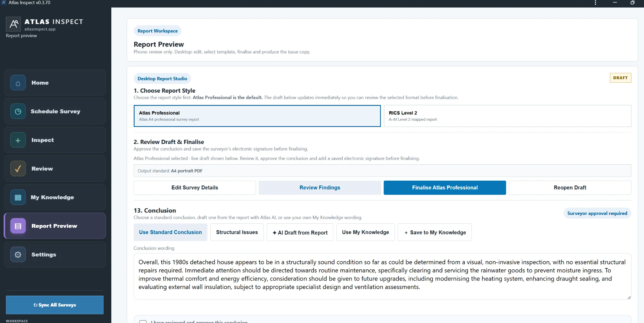This screenshot has width=644, height=323.
Task: Click Finalise Atlas Professional button
Action: (x=445, y=188)
